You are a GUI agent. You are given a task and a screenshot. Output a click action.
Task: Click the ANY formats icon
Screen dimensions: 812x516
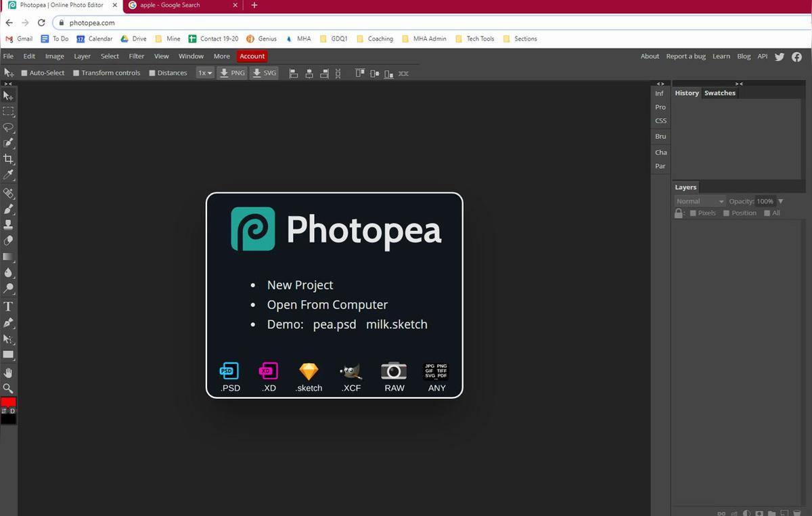[x=436, y=371]
